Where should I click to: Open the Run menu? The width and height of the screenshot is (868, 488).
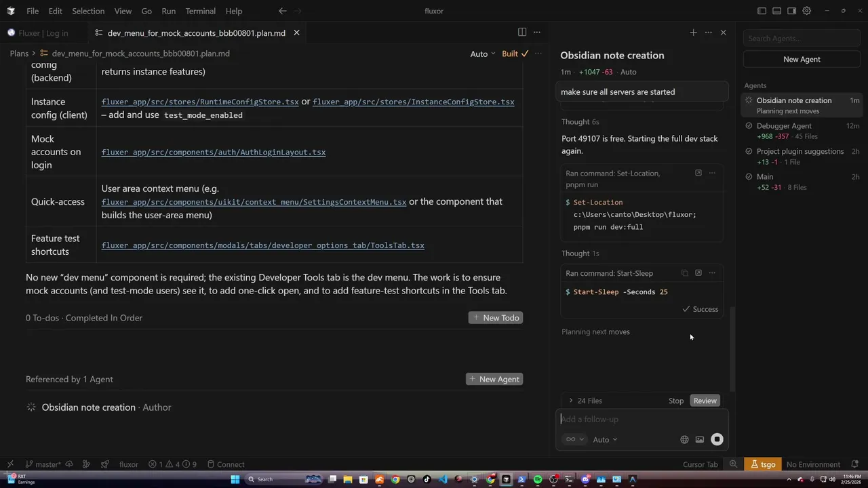169,11
